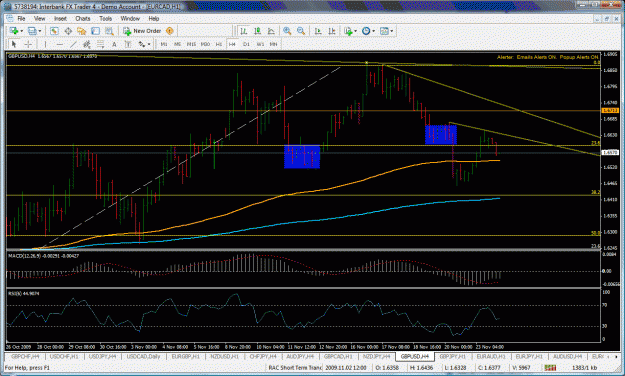
Task: Open the Insert menu
Action: click(61, 18)
